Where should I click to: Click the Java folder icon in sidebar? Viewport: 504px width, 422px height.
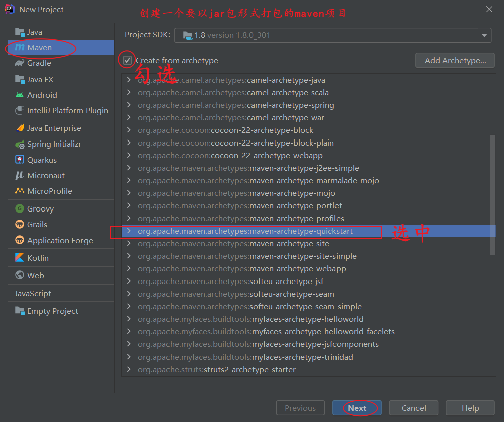[x=20, y=32]
